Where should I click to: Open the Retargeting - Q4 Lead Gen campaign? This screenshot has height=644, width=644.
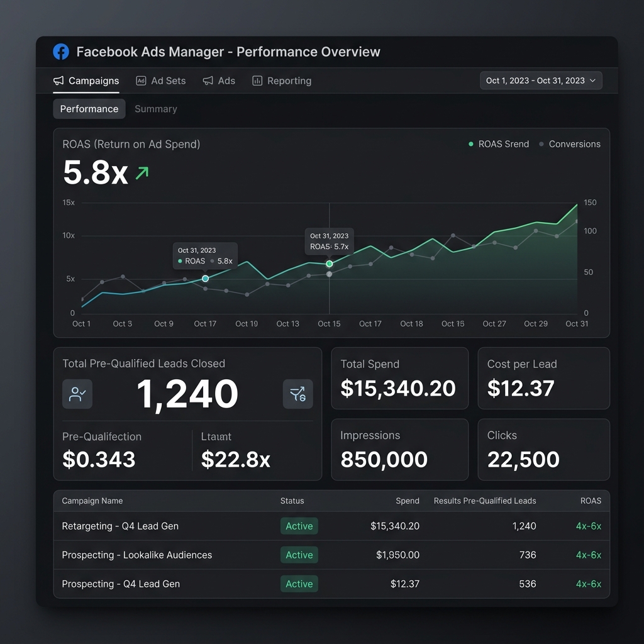[120, 526]
